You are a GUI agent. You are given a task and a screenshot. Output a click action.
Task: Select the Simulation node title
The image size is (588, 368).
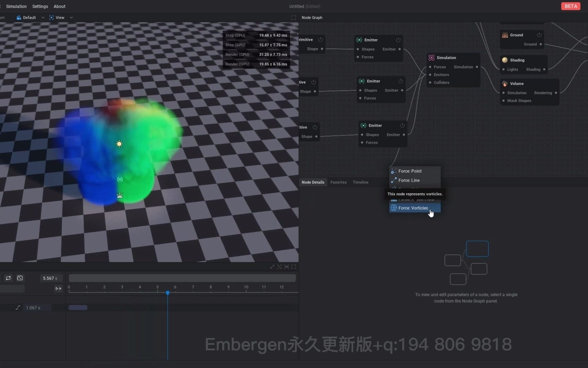pos(446,58)
